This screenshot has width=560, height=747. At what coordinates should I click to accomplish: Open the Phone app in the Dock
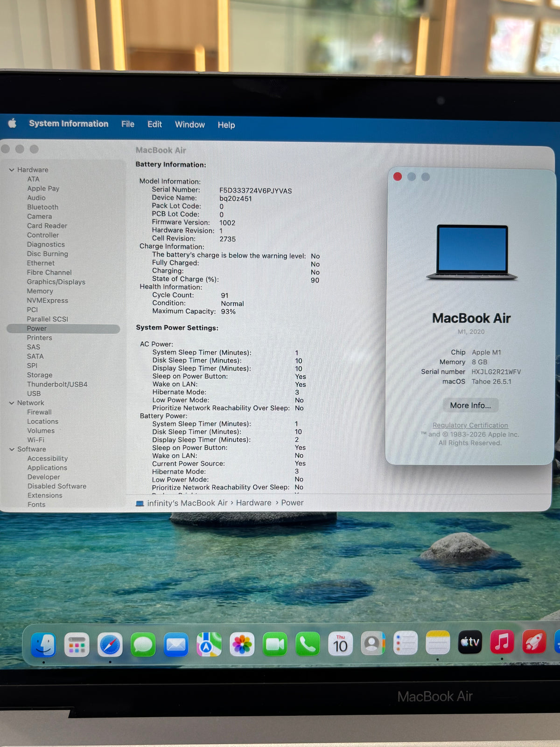308,644
